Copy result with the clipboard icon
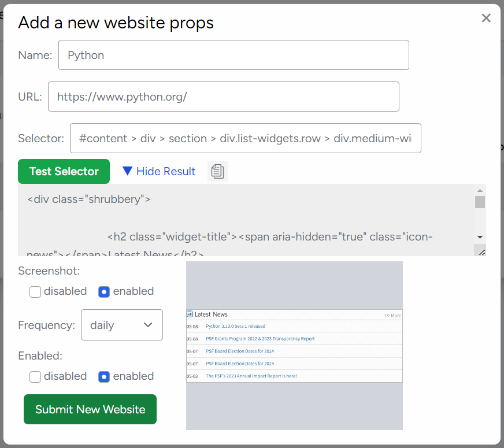The image size is (504, 448). point(217,171)
